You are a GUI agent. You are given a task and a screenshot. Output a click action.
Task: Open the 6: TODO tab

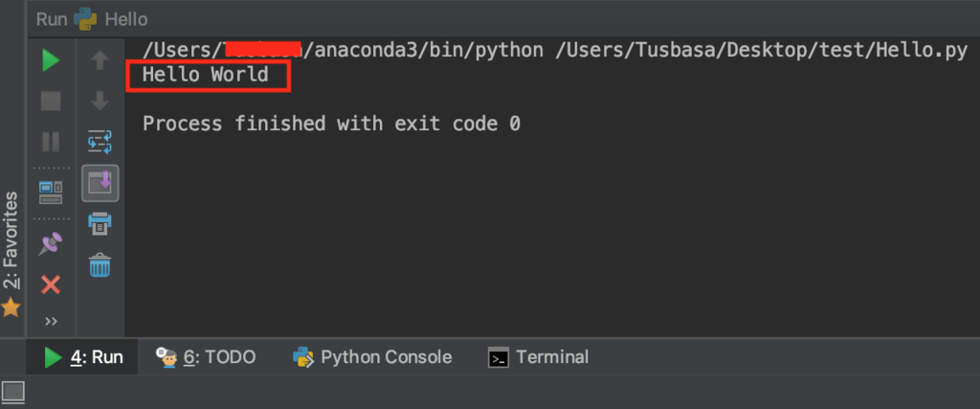(x=207, y=357)
